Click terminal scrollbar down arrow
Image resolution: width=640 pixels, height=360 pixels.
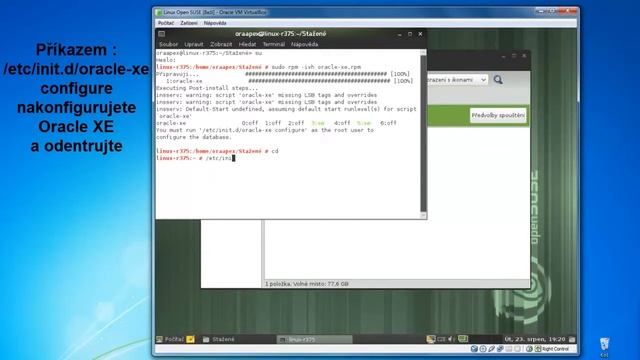point(423,215)
